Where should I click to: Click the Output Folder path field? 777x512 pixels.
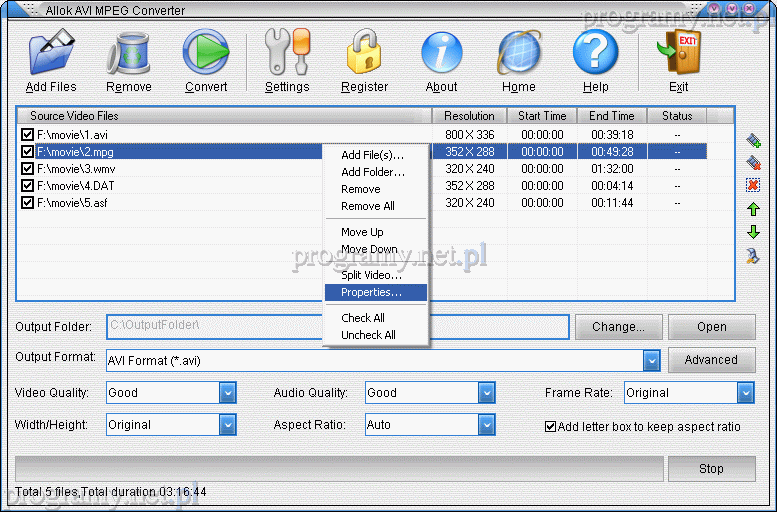pos(336,327)
